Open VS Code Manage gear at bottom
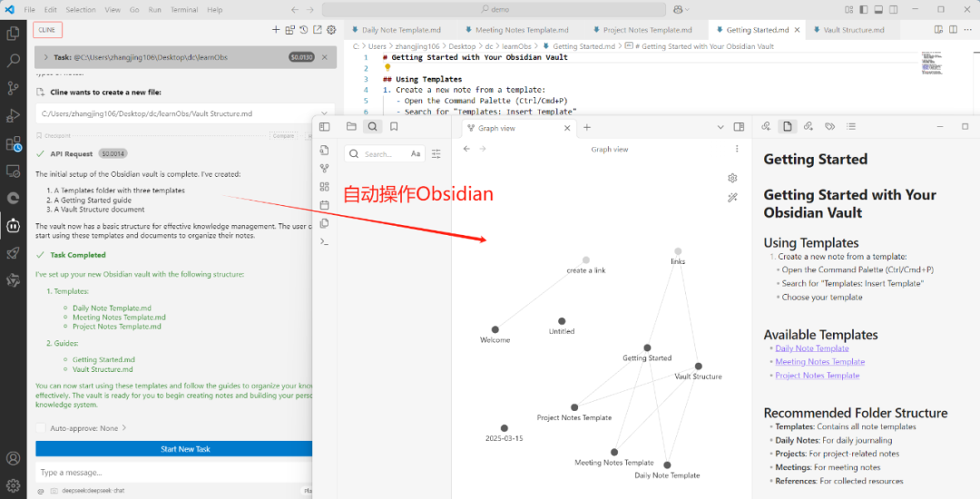 tap(13, 485)
